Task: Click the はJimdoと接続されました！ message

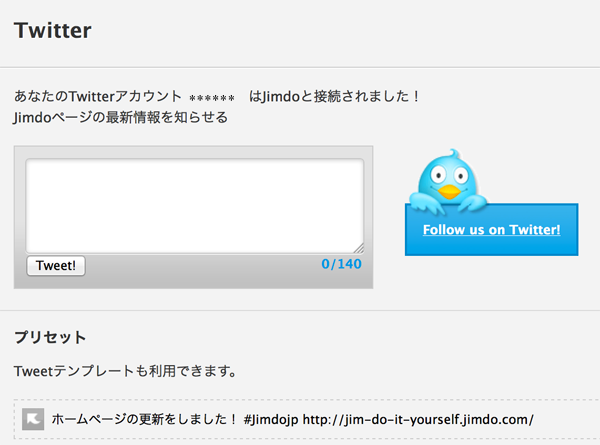Action: [335, 96]
